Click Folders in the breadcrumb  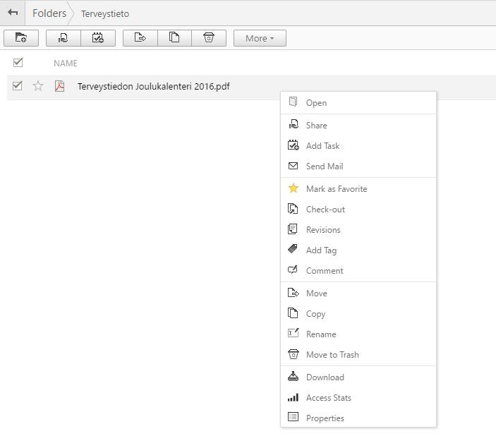coord(49,13)
